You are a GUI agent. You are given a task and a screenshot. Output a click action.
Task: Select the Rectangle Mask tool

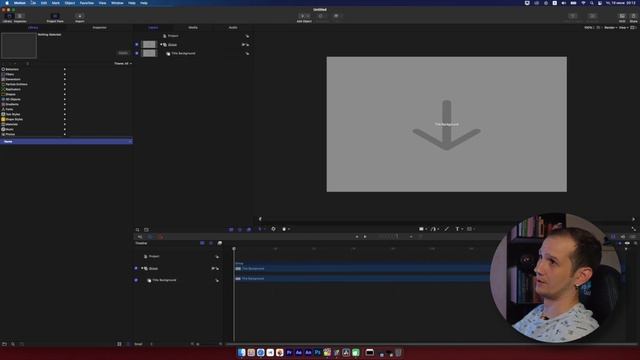(469, 229)
